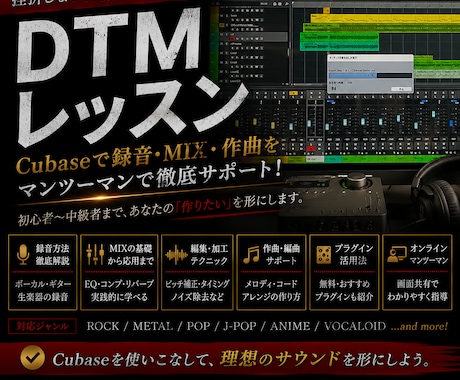The width and height of the screenshot is (460, 380).
Task: Click the 初心者〜中級者まで tagline sentence
Action: coord(160,209)
